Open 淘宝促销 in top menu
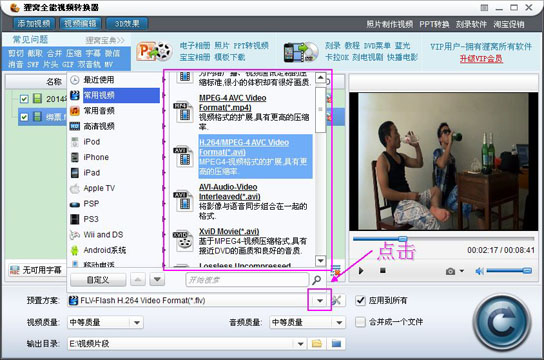The image size is (544, 360). [509, 24]
